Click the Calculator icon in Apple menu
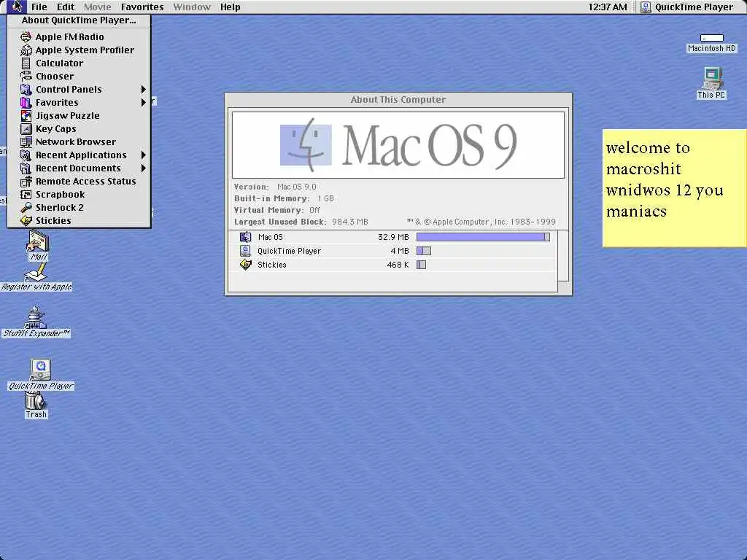 coord(26,63)
